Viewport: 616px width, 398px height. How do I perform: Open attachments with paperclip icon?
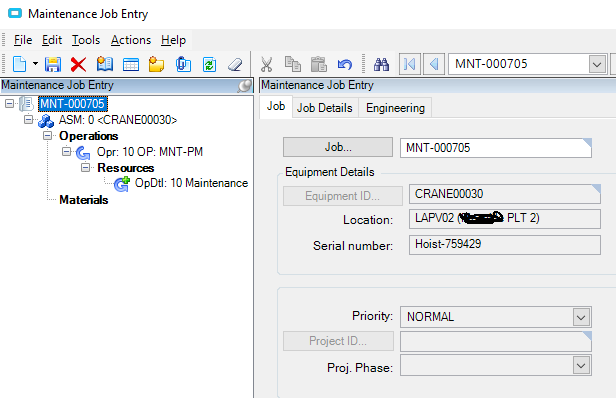click(183, 64)
